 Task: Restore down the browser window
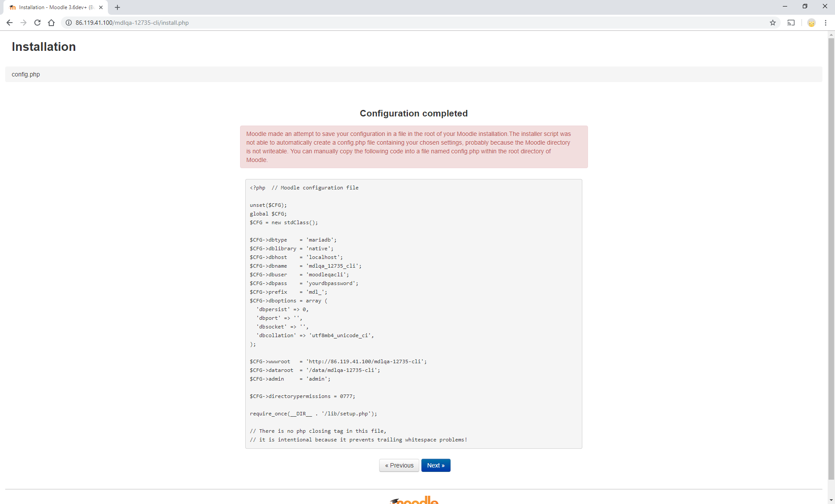[x=805, y=6]
